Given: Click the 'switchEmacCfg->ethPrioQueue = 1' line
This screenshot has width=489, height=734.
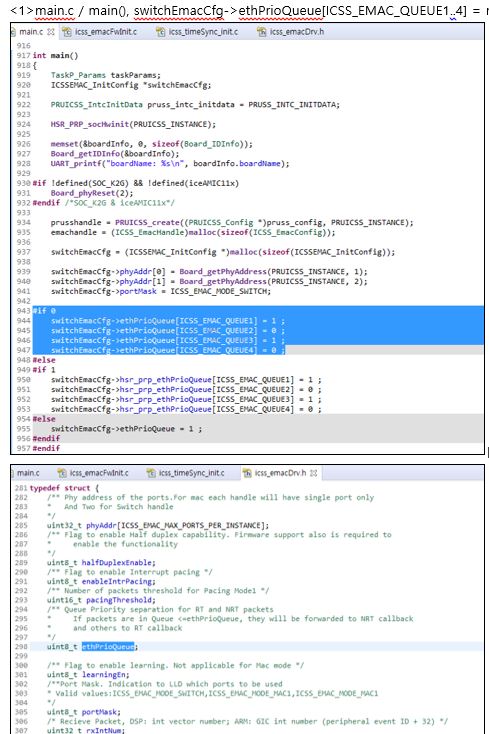Looking at the screenshot, I should (x=126, y=429).
